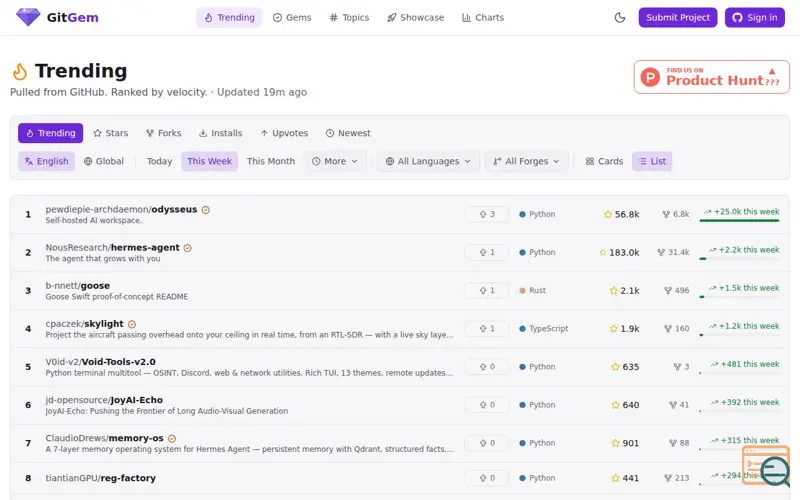Screen dimensions: 800x500
Task: Go to Topics page
Action: click(349, 17)
